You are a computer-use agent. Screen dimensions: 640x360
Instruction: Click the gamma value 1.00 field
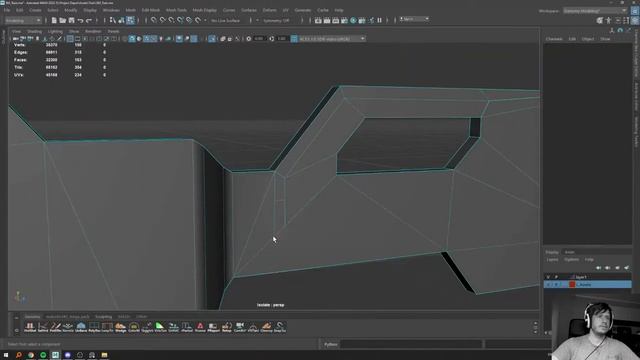click(282, 39)
